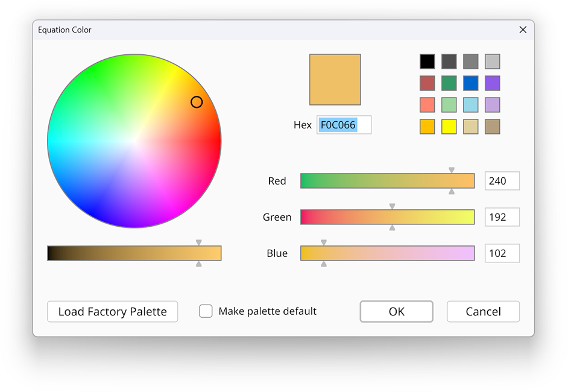Pick the blue swatch from the palette grid
The width and height of the screenshot is (568, 392).
[470, 83]
